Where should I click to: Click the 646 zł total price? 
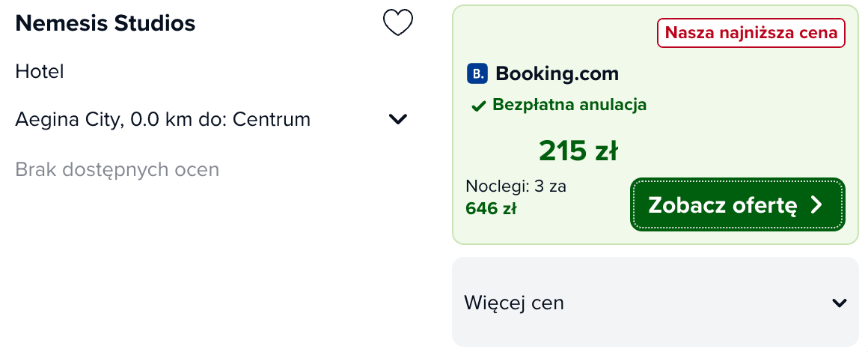[491, 209]
